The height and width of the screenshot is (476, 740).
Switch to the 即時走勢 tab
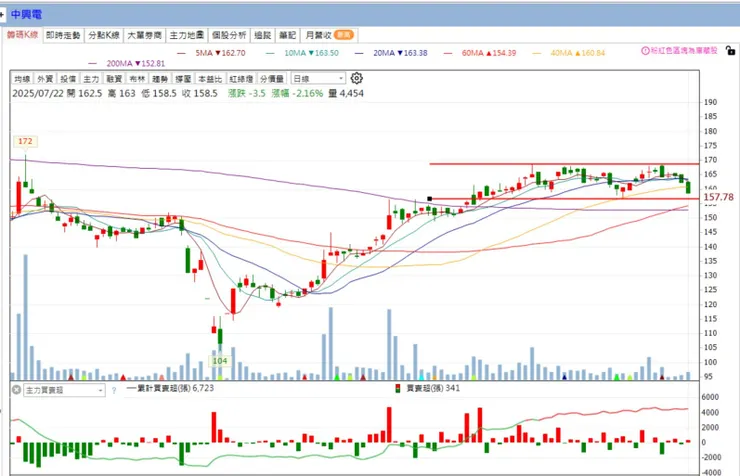(x=63, y=35)
